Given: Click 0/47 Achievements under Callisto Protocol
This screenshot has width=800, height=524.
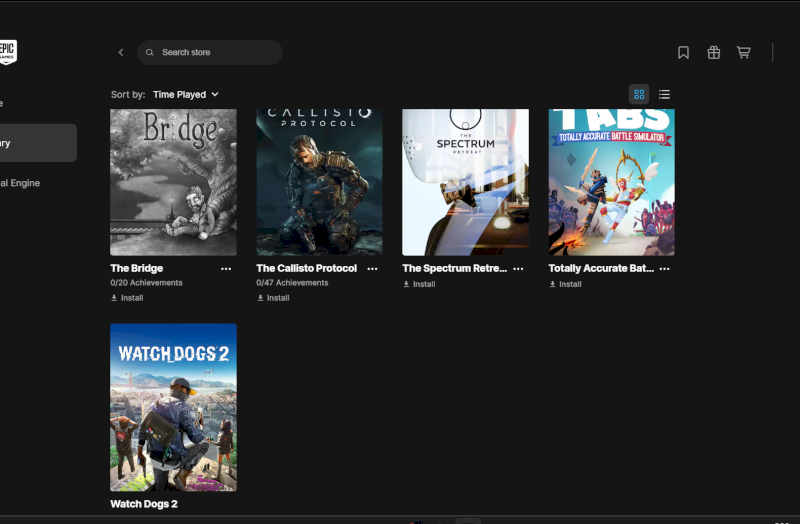Looking at the screenshot, I should pos(292,283).
